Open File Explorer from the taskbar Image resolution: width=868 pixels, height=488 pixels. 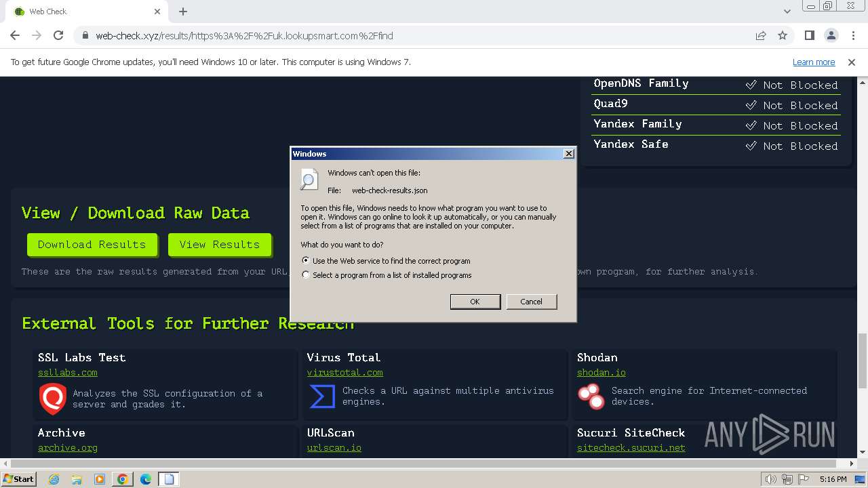[77, 479]
